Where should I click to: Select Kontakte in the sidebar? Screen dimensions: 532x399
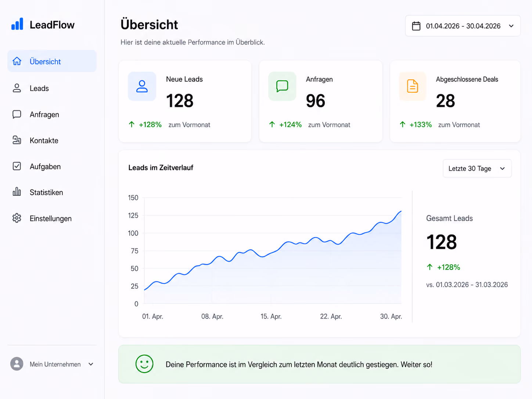pyautogui.click(x=52, y=140)
